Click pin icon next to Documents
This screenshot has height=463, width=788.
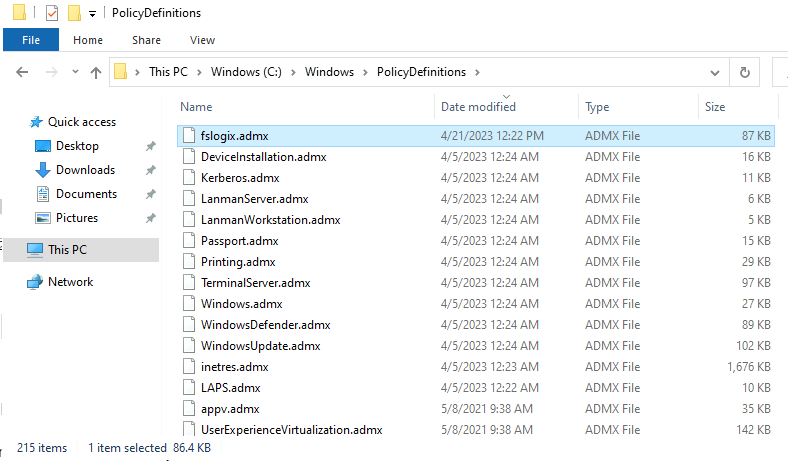(x=150, y=194)
